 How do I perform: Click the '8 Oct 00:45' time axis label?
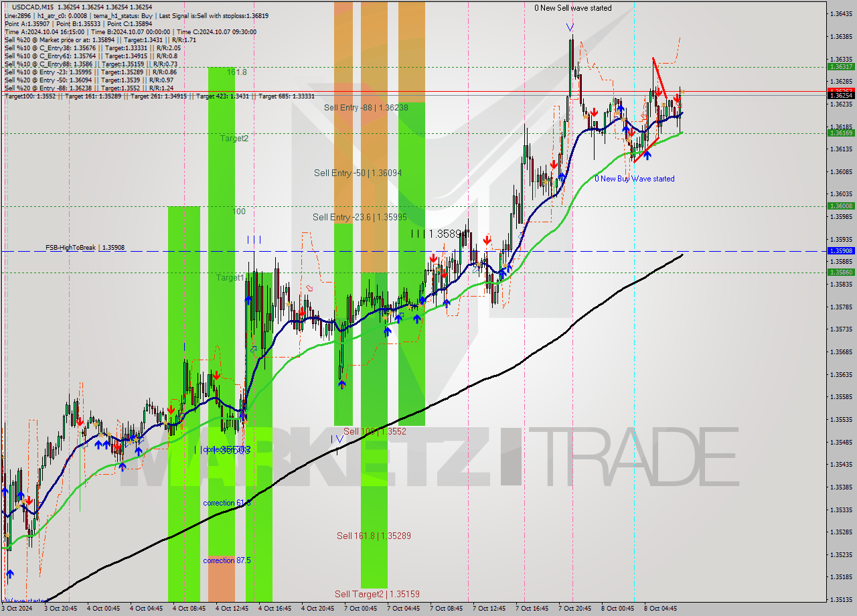tap(618, 609)
